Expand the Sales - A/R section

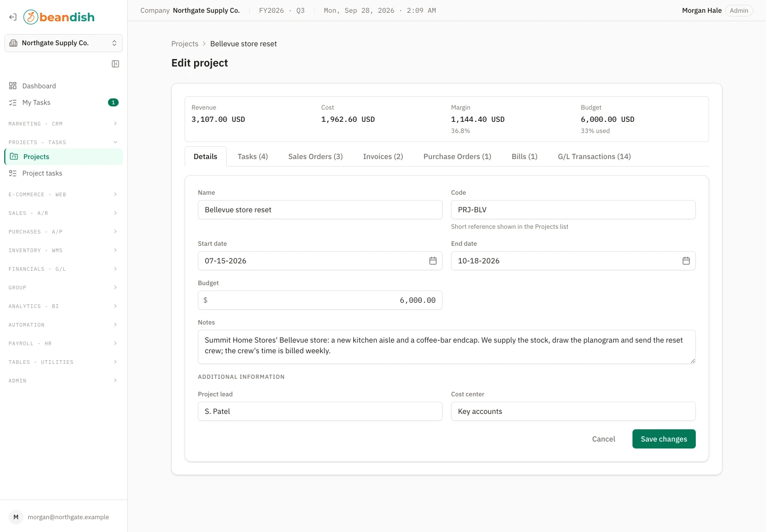[63, 213]
